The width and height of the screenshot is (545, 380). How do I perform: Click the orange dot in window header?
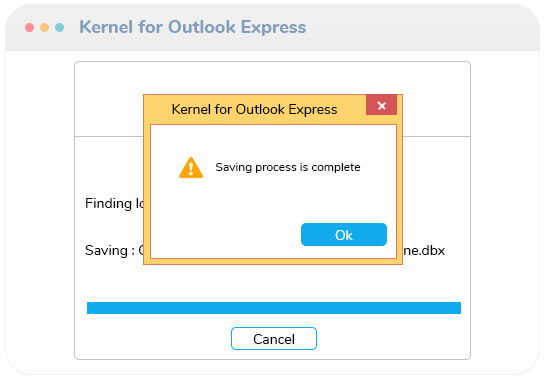[x=44, y=27]
